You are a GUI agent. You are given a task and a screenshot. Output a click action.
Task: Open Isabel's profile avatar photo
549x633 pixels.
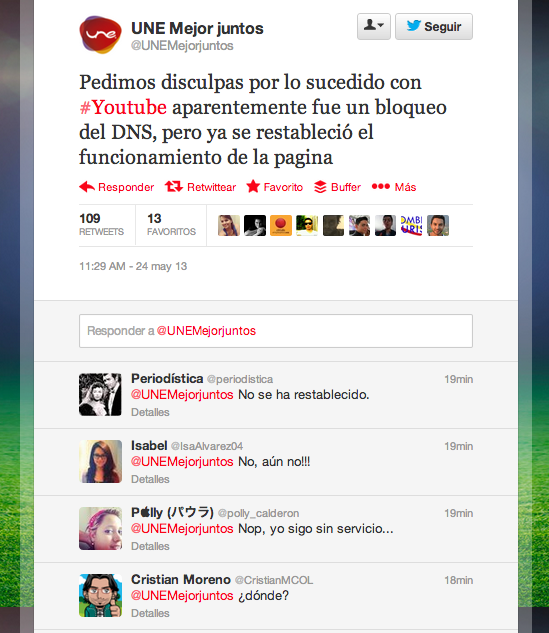coord(100,461)
